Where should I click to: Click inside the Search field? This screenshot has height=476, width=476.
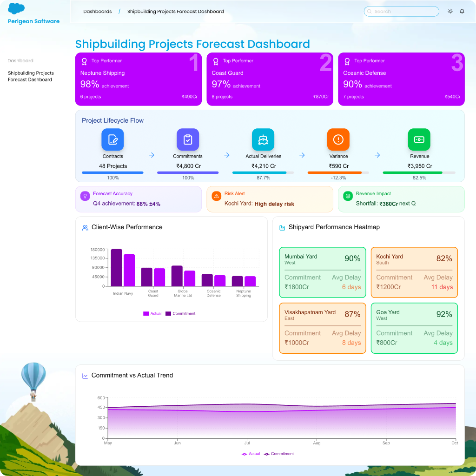coord(402,12)
